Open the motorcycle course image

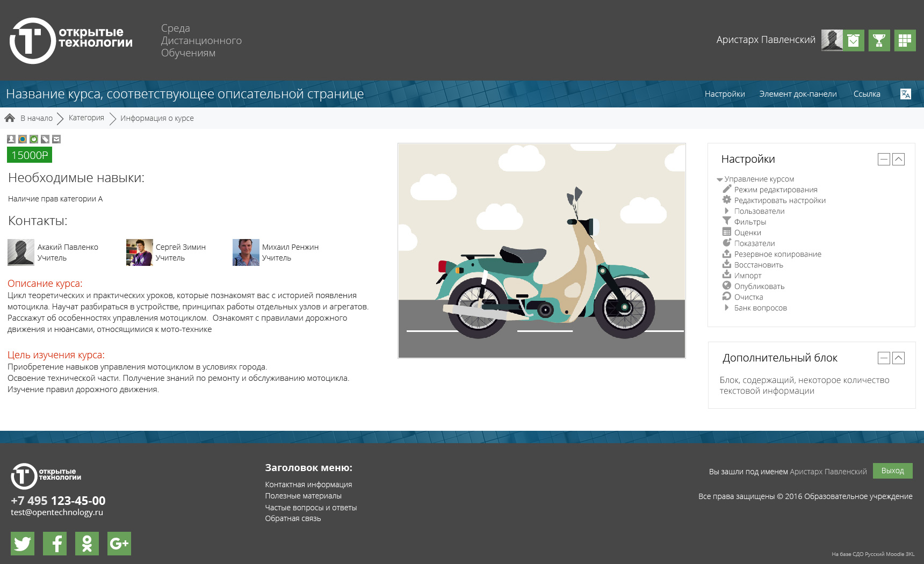click(x=542, y=251)
